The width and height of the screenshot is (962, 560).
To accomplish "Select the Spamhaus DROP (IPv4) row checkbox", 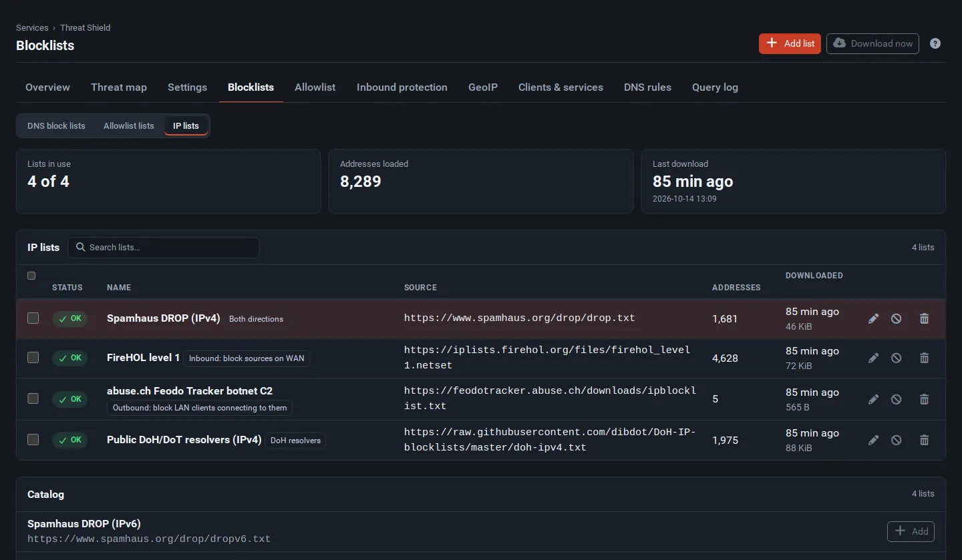I will coord(33,318).
